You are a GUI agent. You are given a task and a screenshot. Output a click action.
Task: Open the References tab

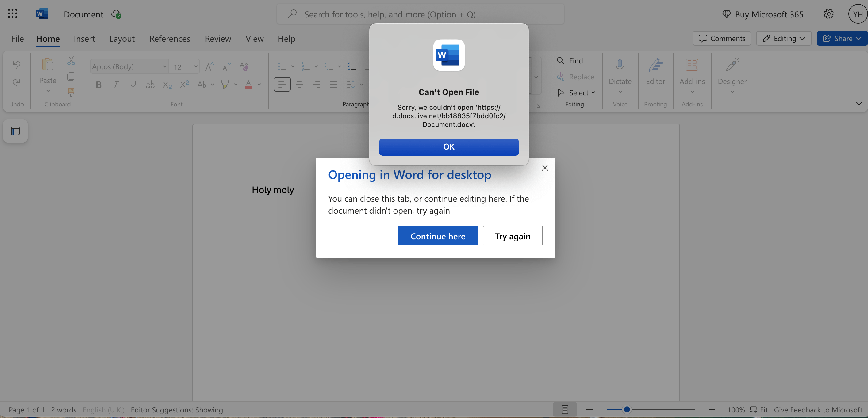[170, 39]
